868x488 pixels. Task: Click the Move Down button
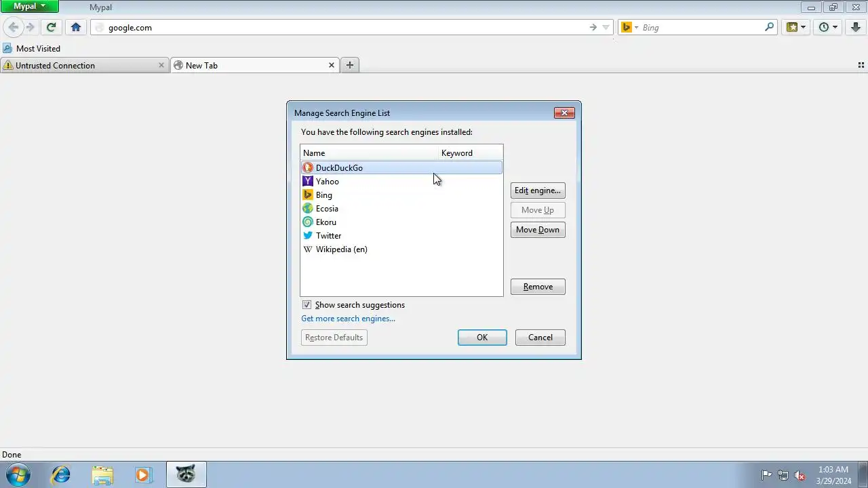(x=538, y=230)
